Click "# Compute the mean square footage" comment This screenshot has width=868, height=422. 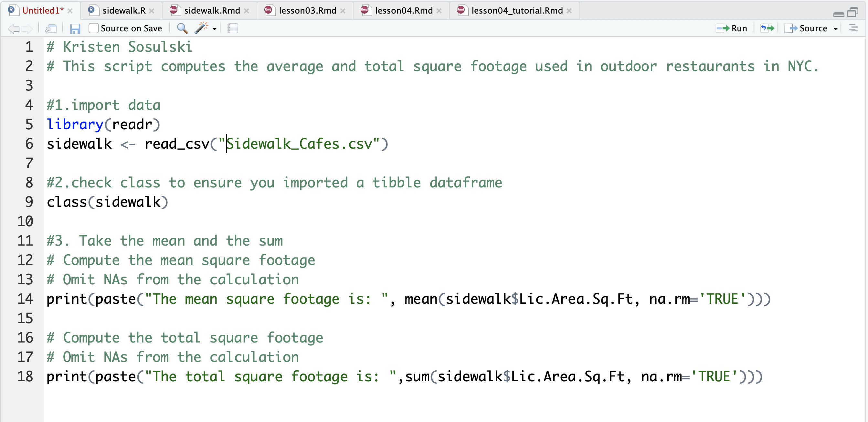click(x=181, y=260)
